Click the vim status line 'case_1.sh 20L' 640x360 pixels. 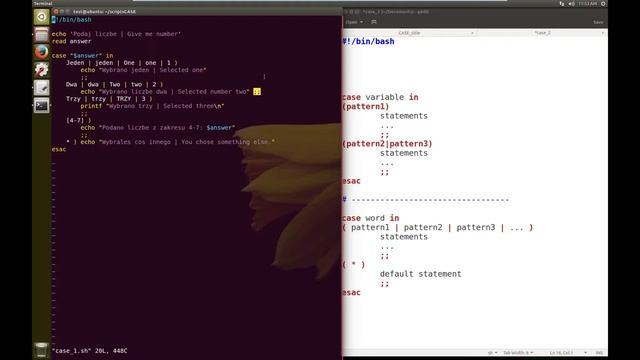click(89, 351)
